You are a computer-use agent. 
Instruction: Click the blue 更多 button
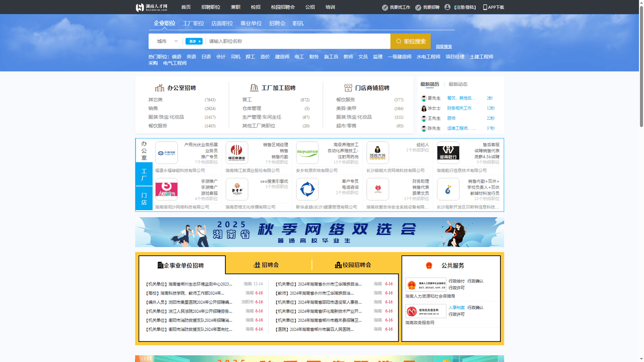click(x=194, y=41)
